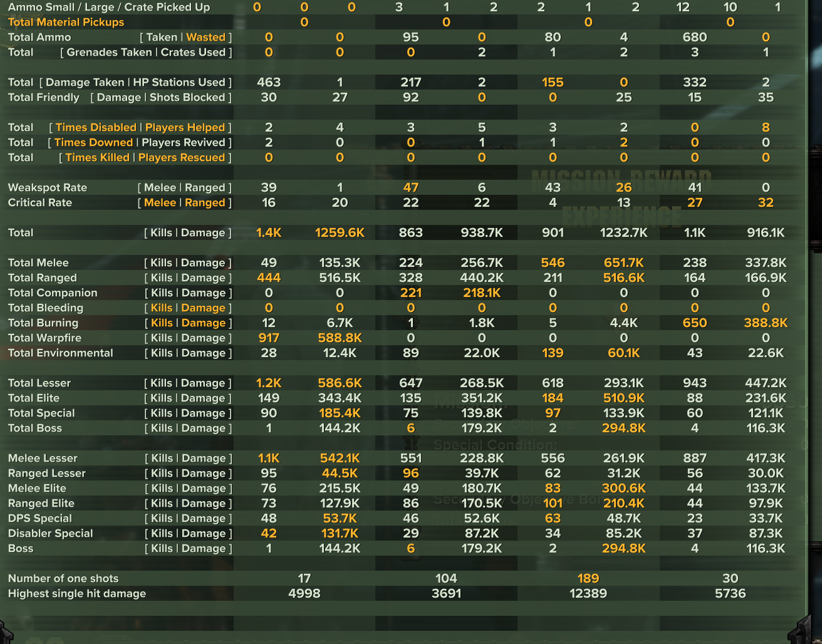The height and width of the screenshot is (644, 822).
Task: Select the Melee Elite damage value '300.6K'
Action: (623, 488)
